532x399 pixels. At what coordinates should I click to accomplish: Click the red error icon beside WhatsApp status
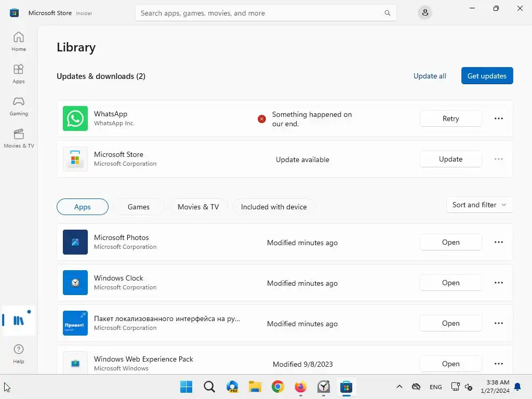[x=262, y=119]
